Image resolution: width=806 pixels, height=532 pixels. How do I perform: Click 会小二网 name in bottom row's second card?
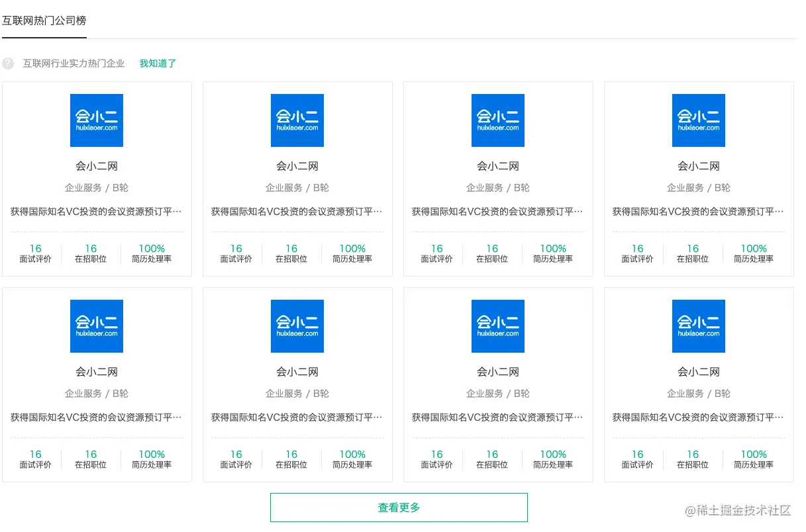297,372
